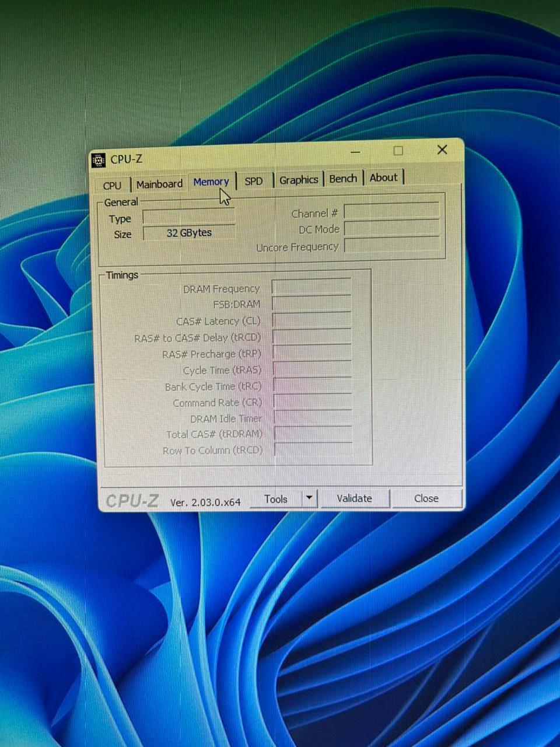560x747 pixels.
Task: Click the Ver. 2.03.0.x64 version text
Action: (205, 502)
